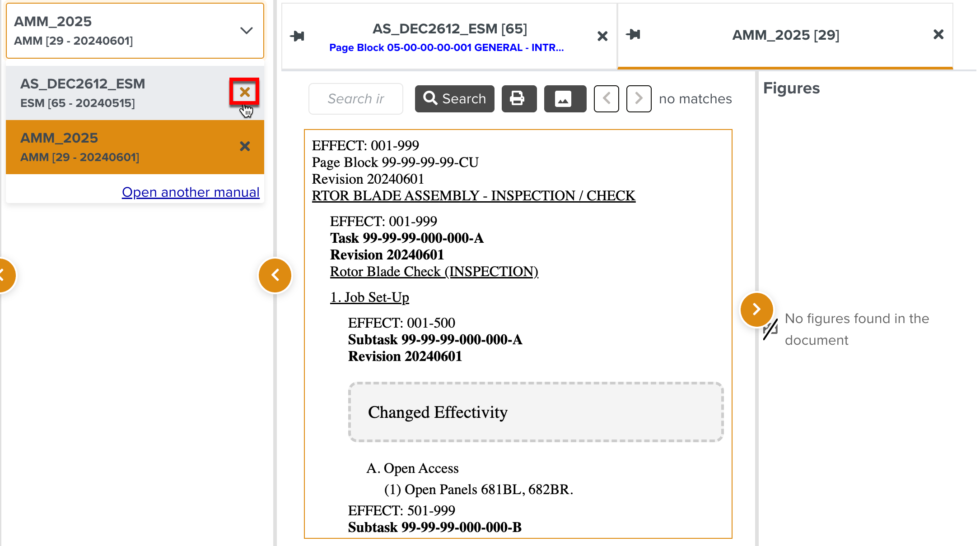Image resolution: width=980 pixels, height=546 pixels.
Task: Go to next search match arrow
Action: tap(639, 98)
